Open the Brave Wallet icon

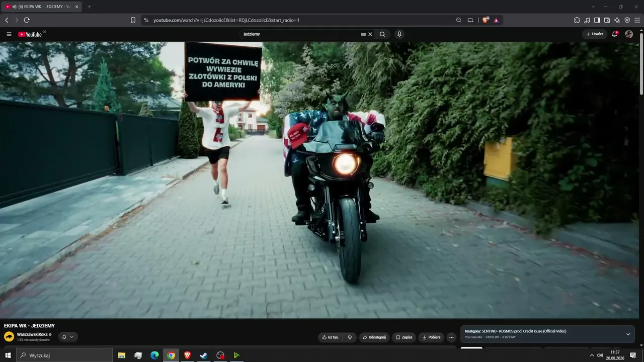pyautogui.click(x=607, y=20)
